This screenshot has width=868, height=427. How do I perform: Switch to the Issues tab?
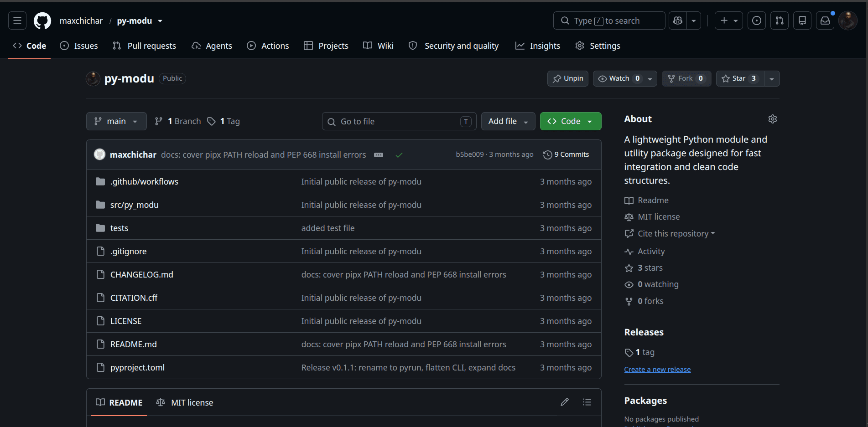point(79,46)
